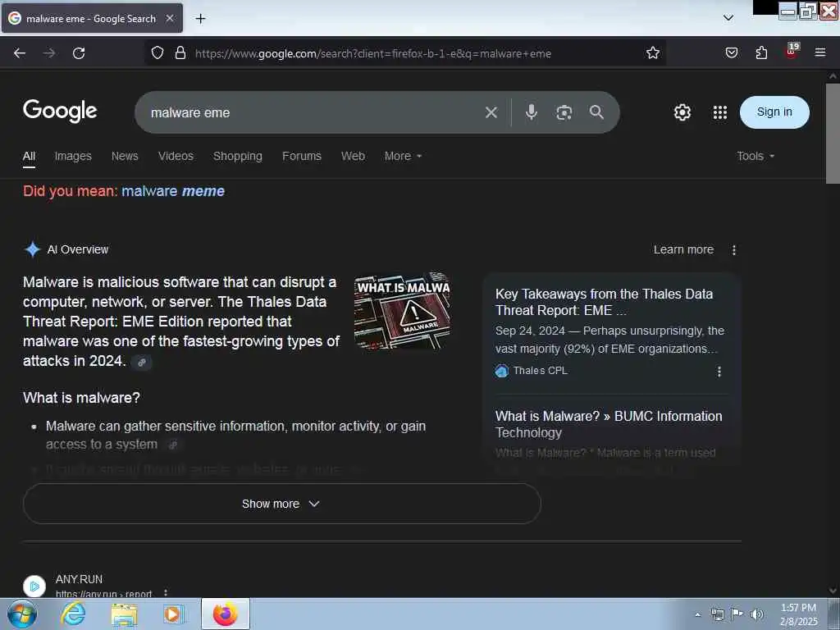Click the page vertical scrollbar thumb
840x630 pixels.
833,134
